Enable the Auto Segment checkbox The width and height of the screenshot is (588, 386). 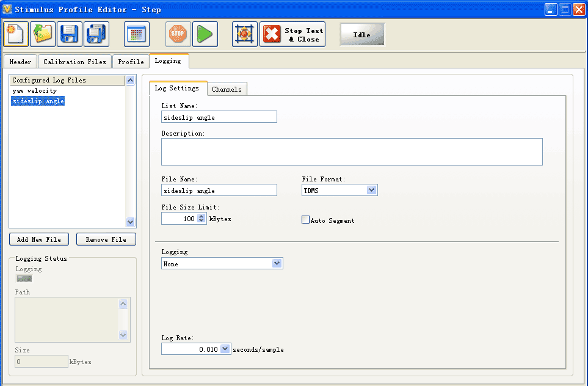(306, 220)
